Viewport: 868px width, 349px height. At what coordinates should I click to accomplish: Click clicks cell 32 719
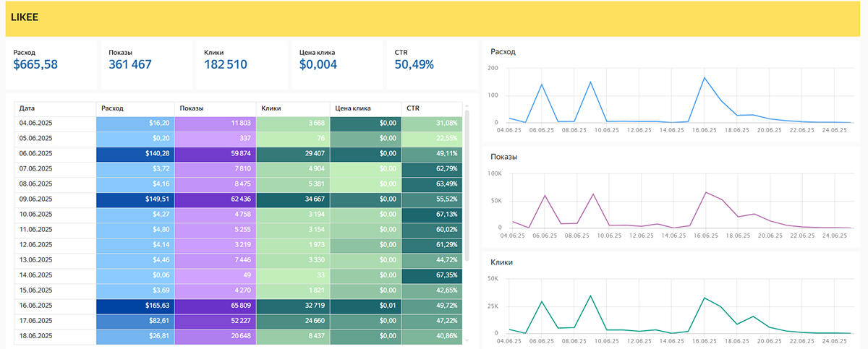point(293,306)
